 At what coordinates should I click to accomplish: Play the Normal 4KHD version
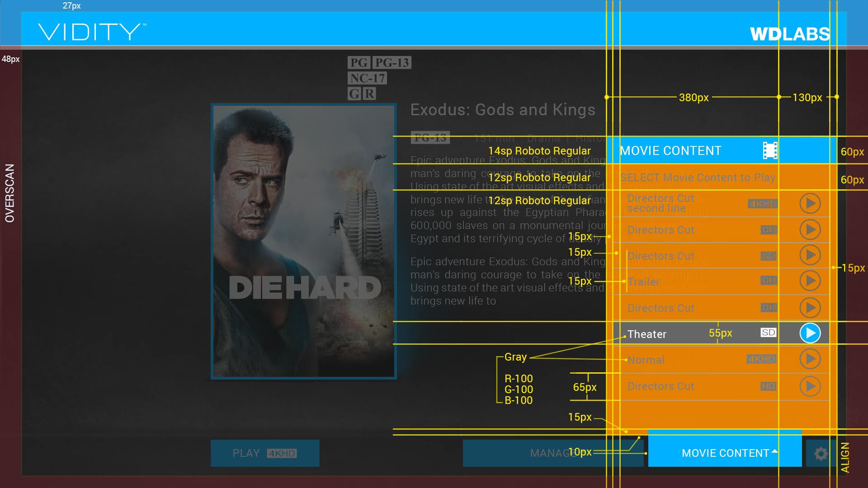(810, 359)
